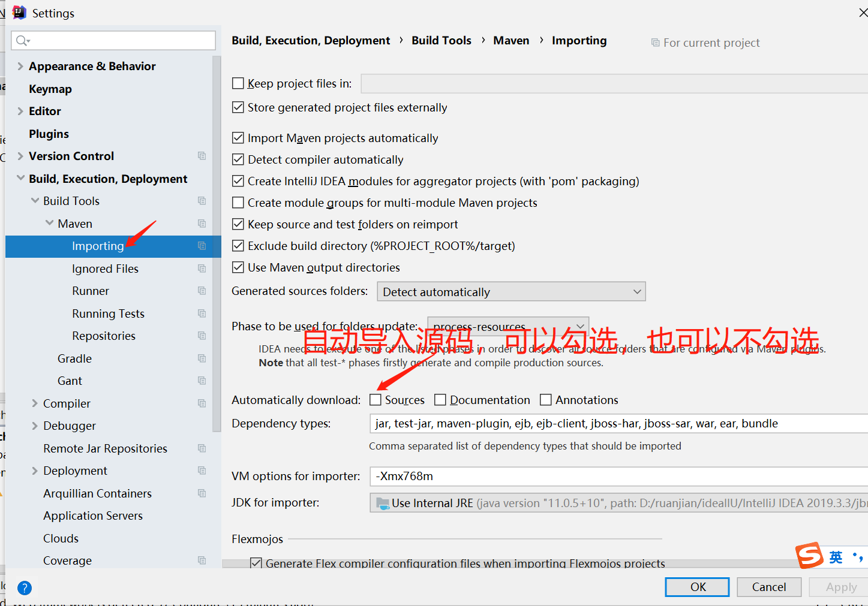Open Application Servers settings page
This screenshot has width=868, height=606.
pyautogui.click(x=93, y=515)
